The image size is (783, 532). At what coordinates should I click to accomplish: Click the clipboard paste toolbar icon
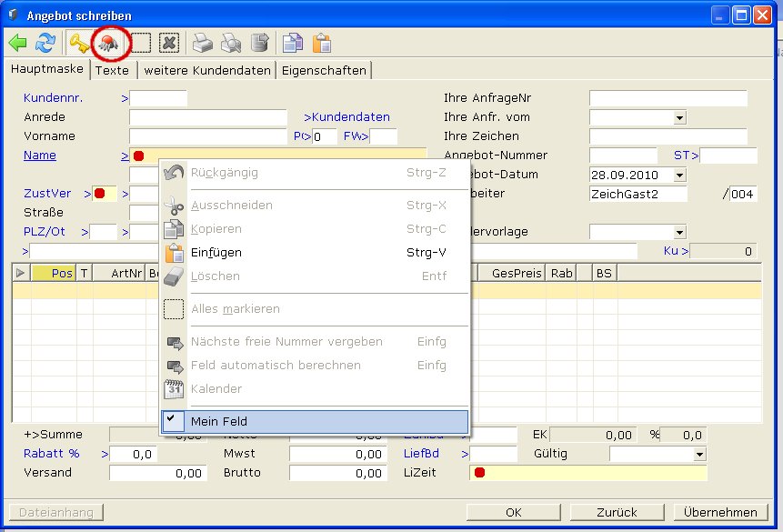coord(321,43)
